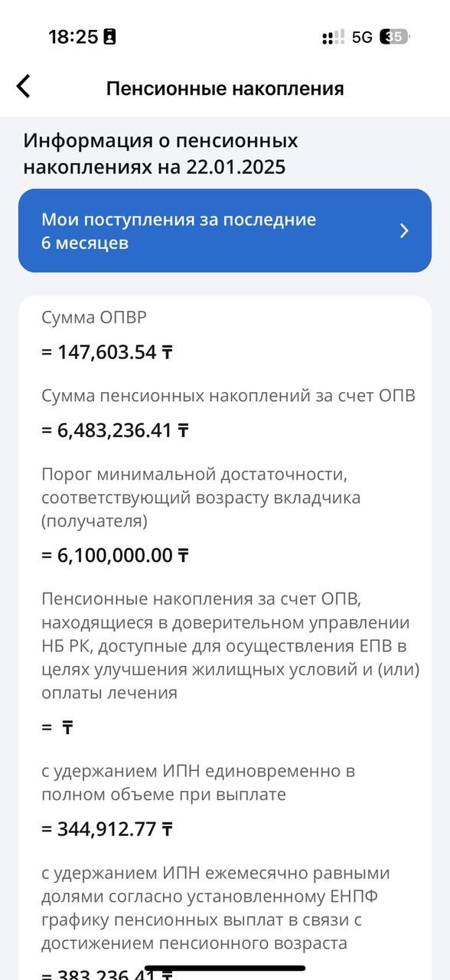Screen dimensions: 450x980
Task: Select the label 'Сумма пенсионных накоплений за счет ОПВ'
Action: (x=228, y=396)
